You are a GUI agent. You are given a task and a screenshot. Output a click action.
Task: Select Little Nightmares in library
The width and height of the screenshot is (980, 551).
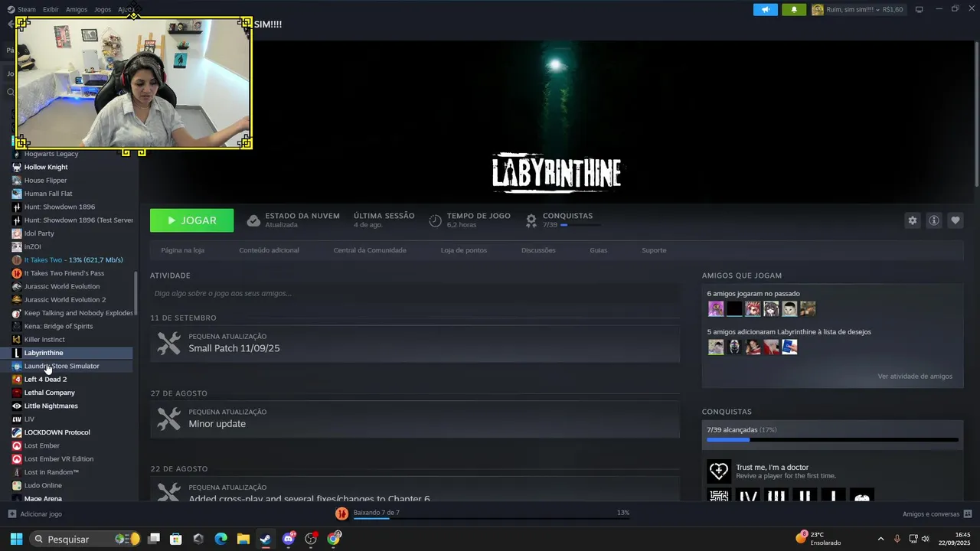73,406
